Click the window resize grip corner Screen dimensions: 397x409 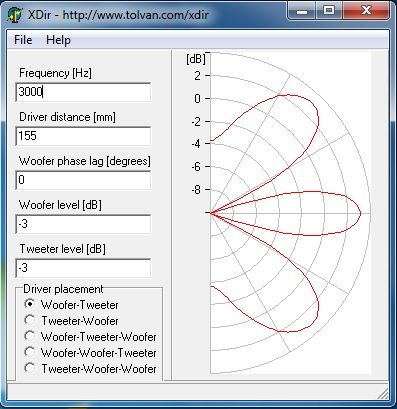[382, 394]
